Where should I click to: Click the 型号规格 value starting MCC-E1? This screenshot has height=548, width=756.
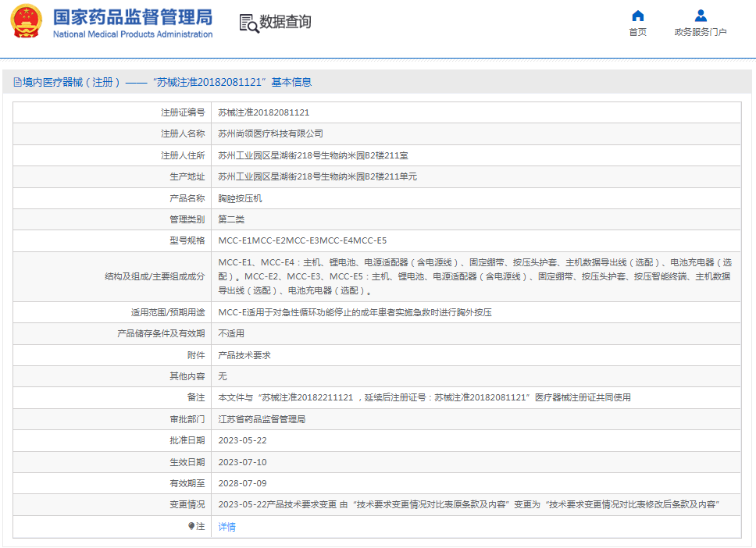[302, 240]
